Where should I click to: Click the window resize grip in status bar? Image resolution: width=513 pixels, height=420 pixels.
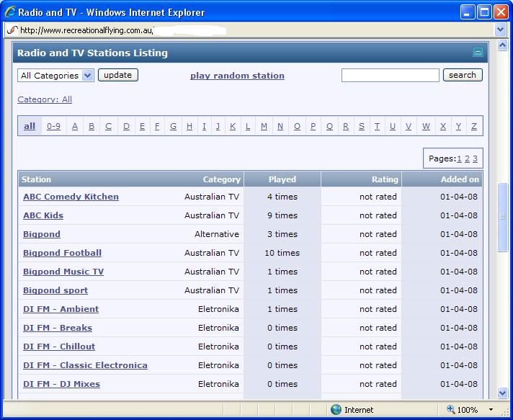[507, 412]
